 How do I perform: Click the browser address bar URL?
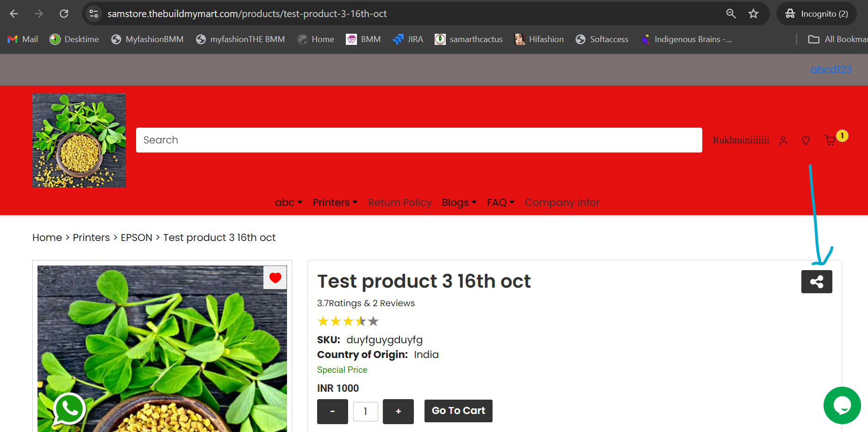pos(247,14)
